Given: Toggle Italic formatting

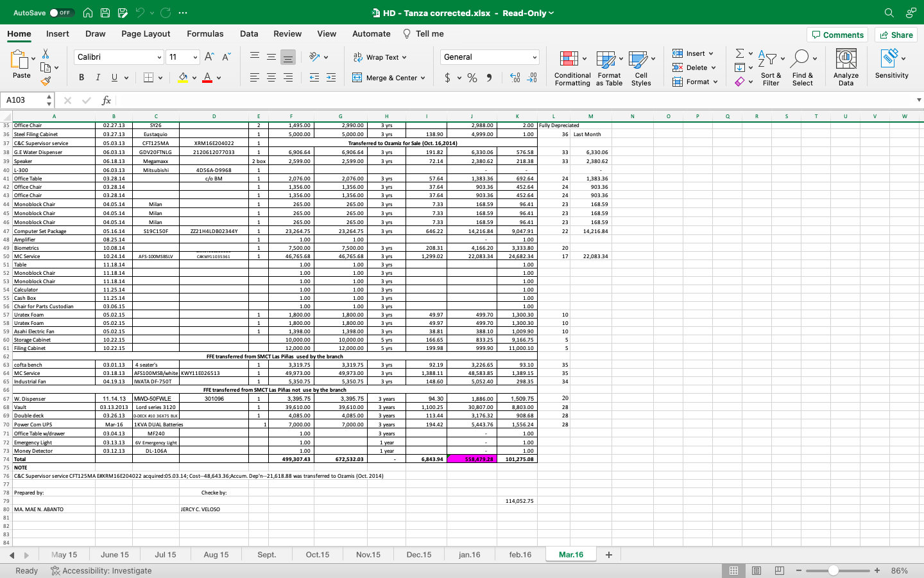Looking at the screenshot, I should pos(98,78).
